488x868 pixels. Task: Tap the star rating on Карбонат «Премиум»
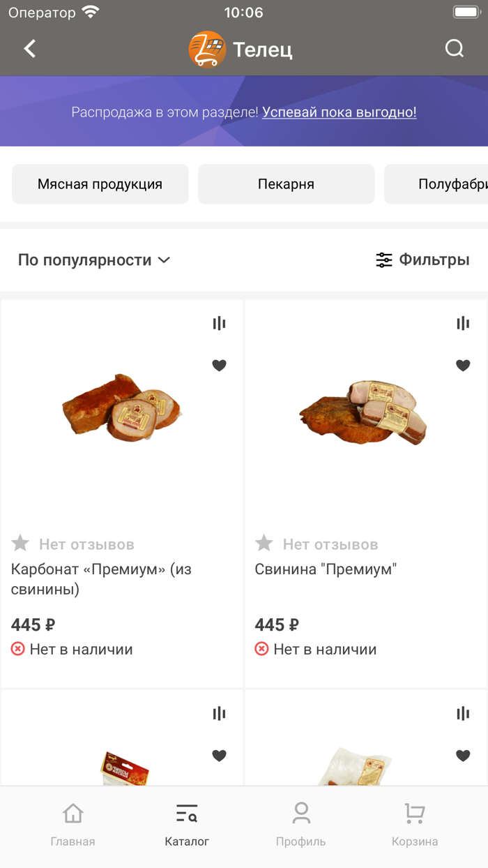20,544
